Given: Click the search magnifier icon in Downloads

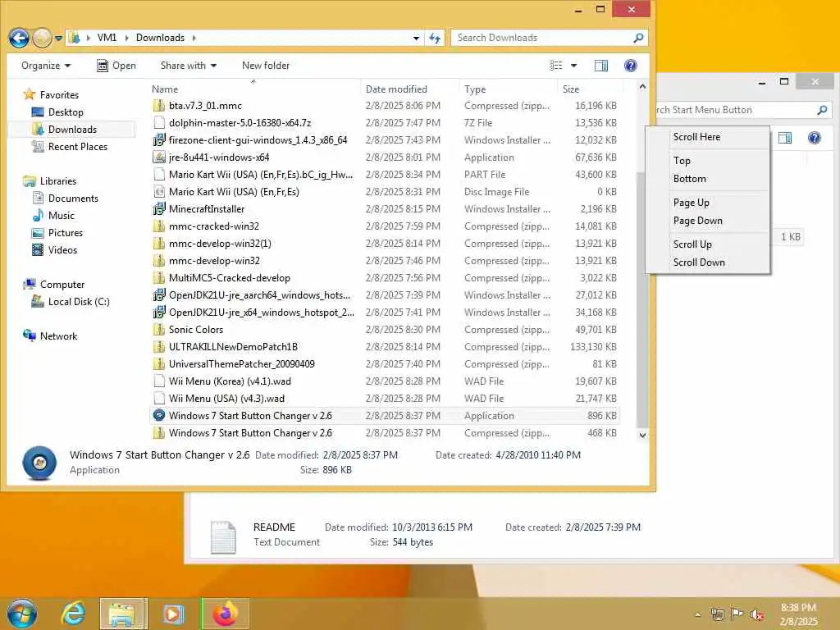Looking at the screenshot, I should click(x=638, y=38).
